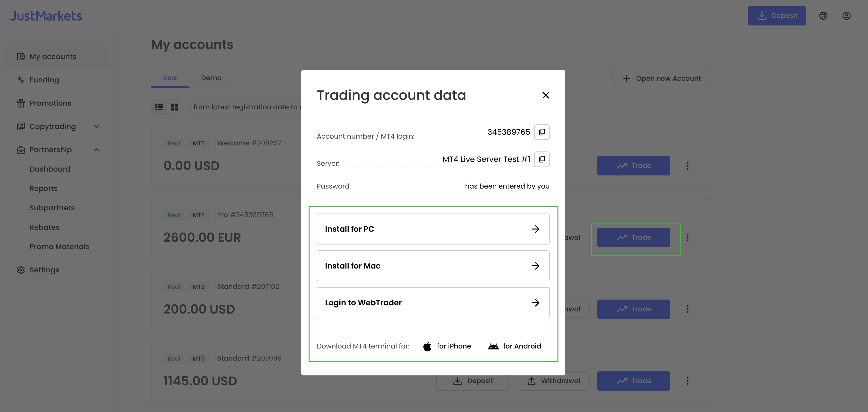The width and height of the screenshot is (868, 412).
Task: Select the Real accounts tab
Action: tap(170, 78)
